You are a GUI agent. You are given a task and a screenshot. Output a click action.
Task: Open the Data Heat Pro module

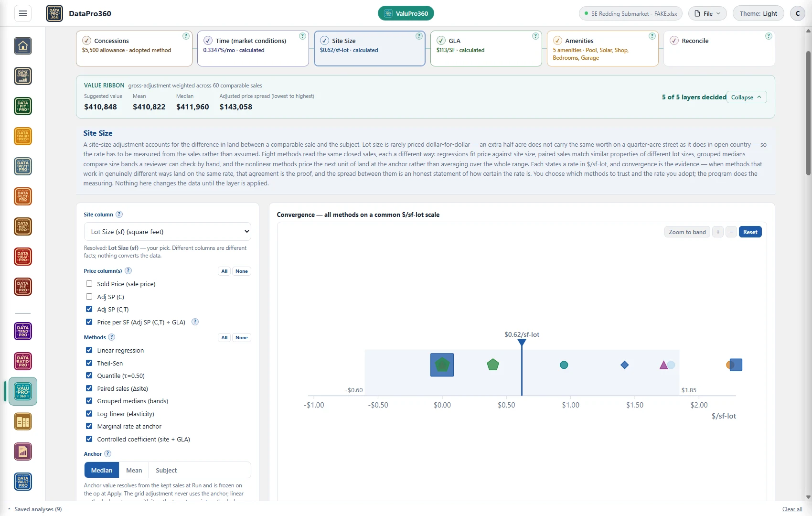tap(23, 257)
